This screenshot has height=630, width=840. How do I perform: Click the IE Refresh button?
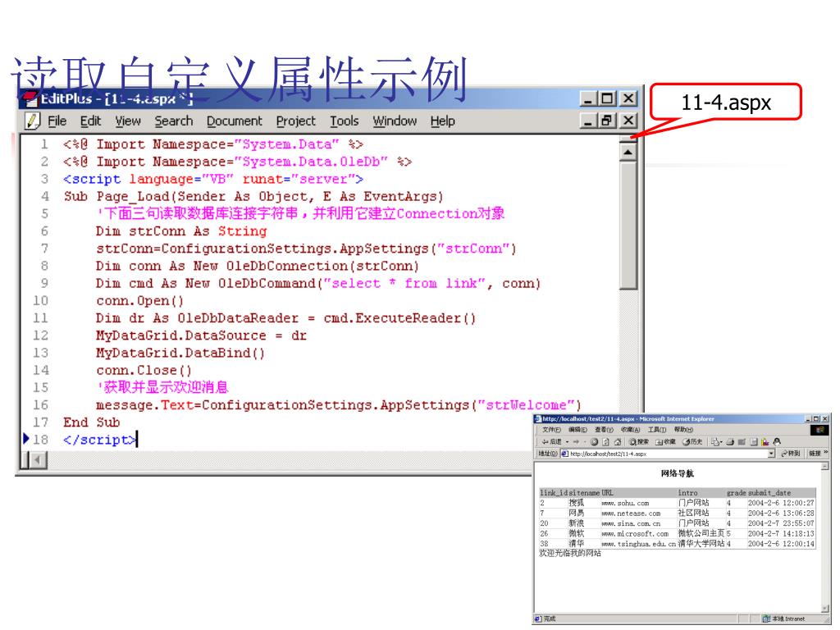[x=606, y=442]
